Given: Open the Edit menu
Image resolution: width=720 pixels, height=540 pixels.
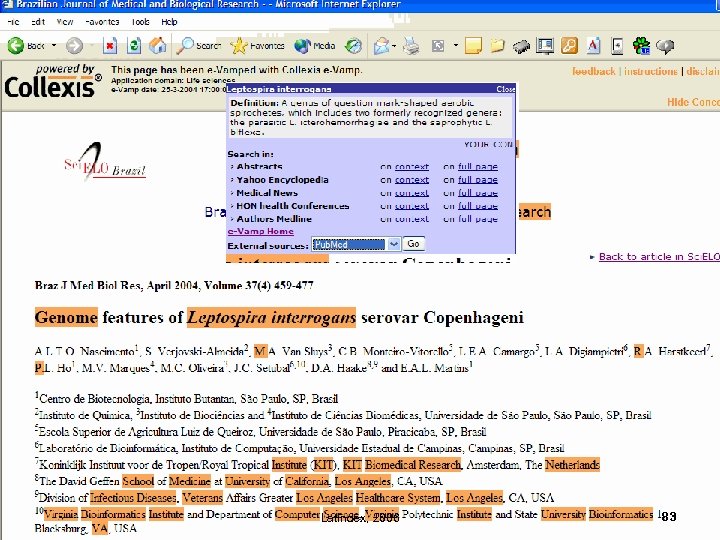Looking at the screenshot, I should coord(38,22).
